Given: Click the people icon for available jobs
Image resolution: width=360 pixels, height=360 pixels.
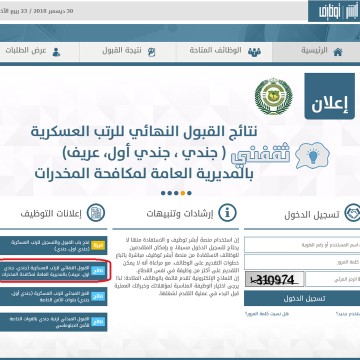Looking at the screenshot, I should pyautogui.click(x=254, y=52).
